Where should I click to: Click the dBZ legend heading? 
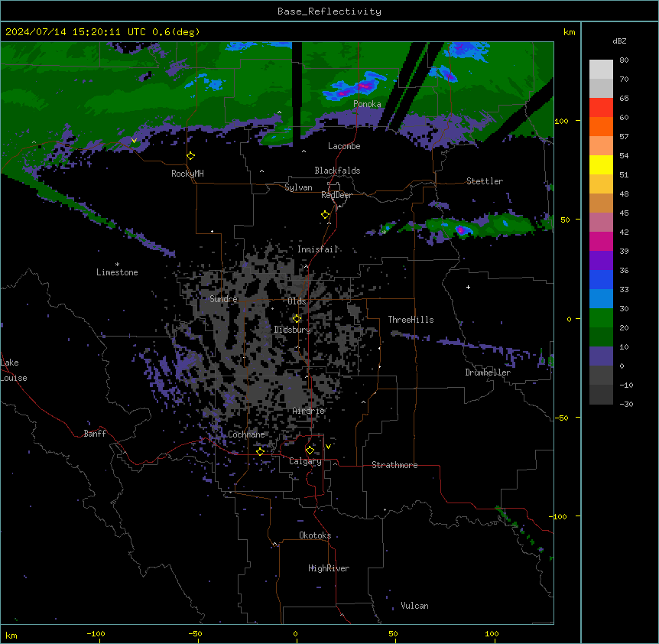tap(619, 41)
